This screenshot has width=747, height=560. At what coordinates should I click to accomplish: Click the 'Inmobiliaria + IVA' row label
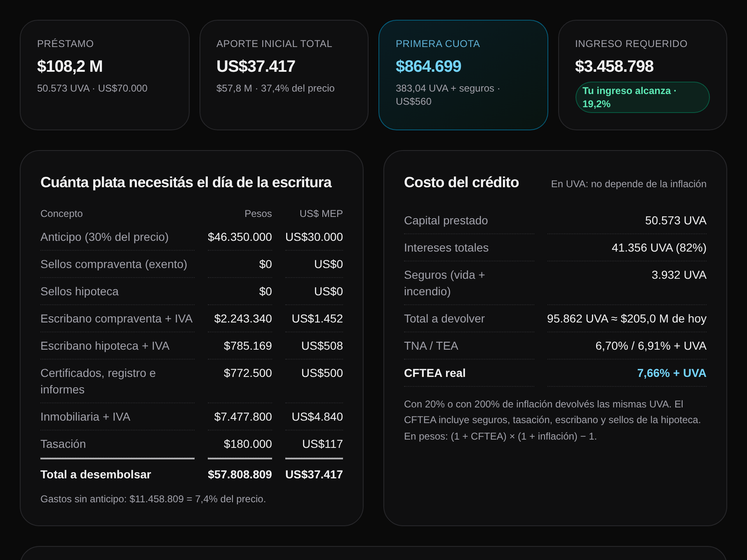(85, 417)
